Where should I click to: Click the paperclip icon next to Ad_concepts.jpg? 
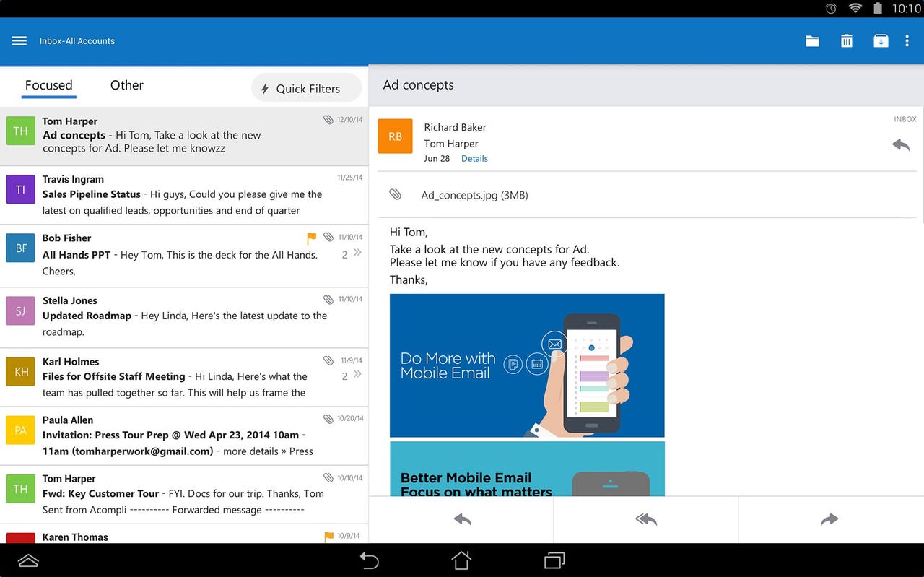click(395, 194)
